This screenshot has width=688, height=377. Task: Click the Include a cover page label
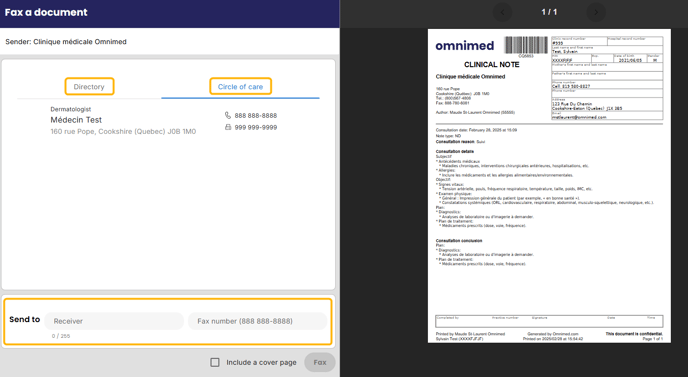pyautogui.click(x=262, y=363)
